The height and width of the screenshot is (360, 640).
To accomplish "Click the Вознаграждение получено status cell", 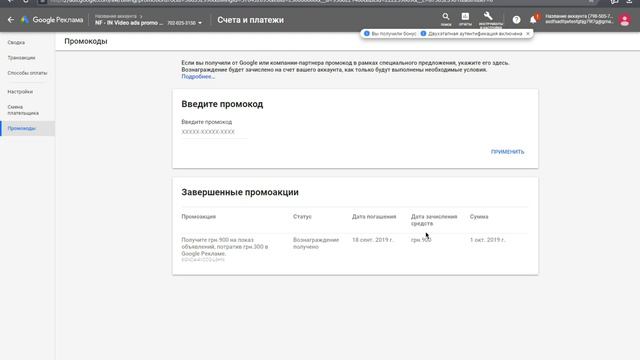I will point(316,243).
